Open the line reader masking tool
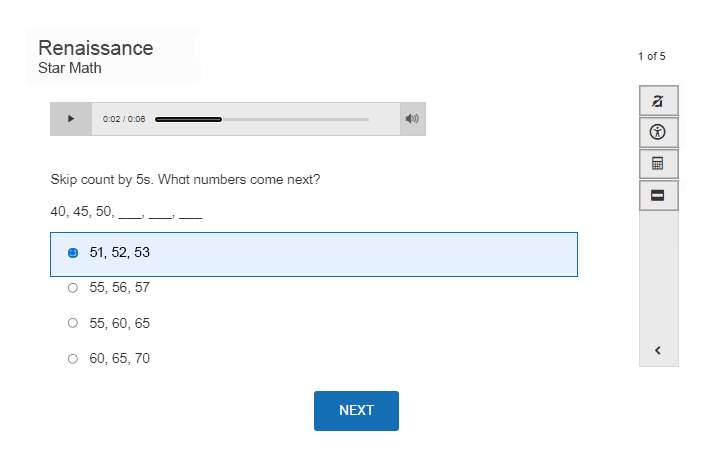 [x=658, y=195]
